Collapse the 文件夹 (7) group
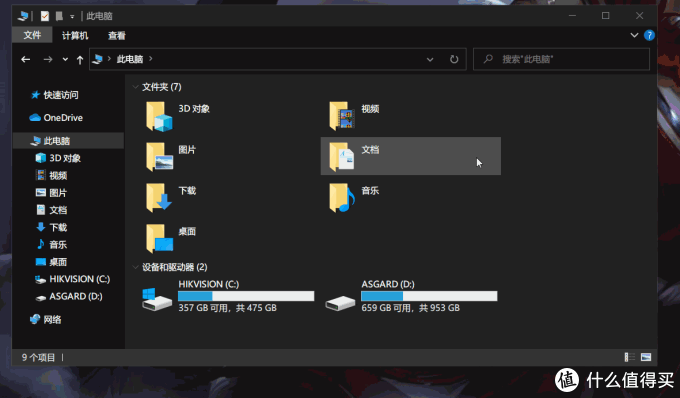This screenshot has width=680, height=398. (135, 87)
